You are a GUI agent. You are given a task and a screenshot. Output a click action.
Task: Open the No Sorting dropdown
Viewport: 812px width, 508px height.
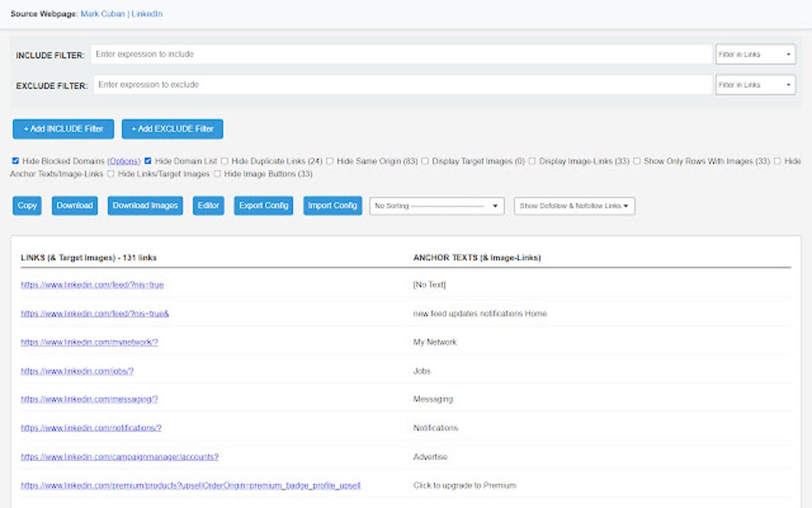click(x=436, y=205)
